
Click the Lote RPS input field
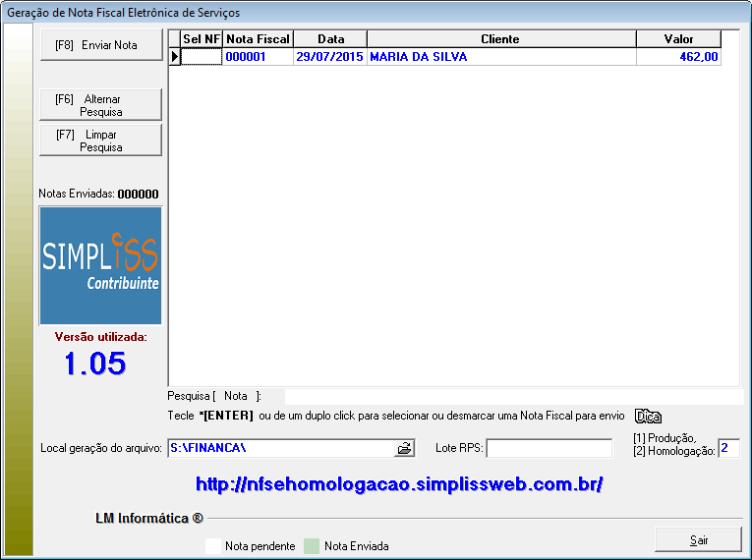[x=549, y=448]
